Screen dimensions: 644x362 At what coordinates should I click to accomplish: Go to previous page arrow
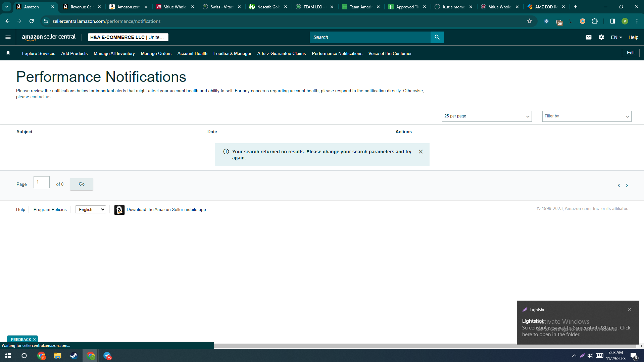pos(618,186)
